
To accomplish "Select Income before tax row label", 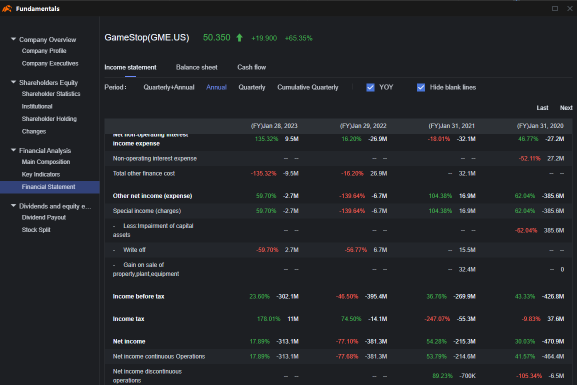I will pos(138,297).
